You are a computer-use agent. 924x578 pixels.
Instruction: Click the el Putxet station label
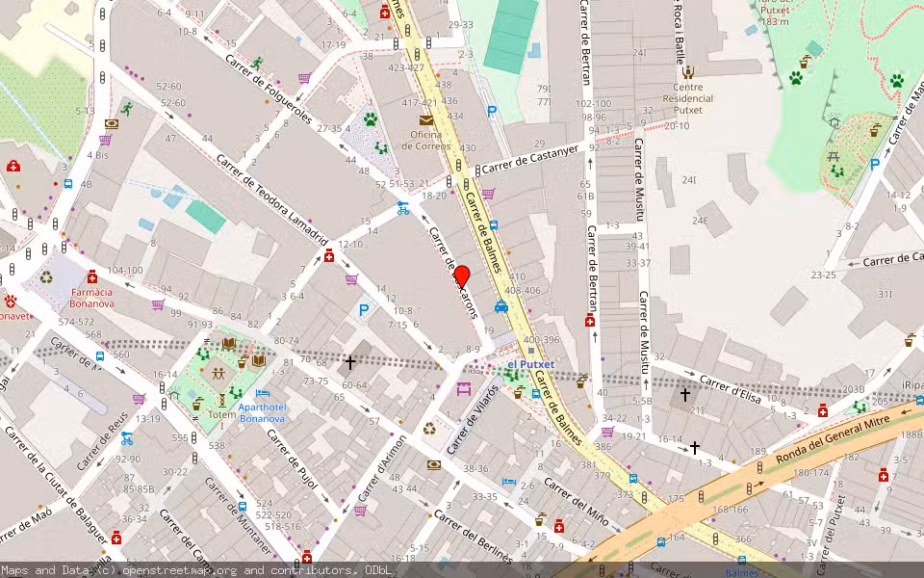click(530, 364)
